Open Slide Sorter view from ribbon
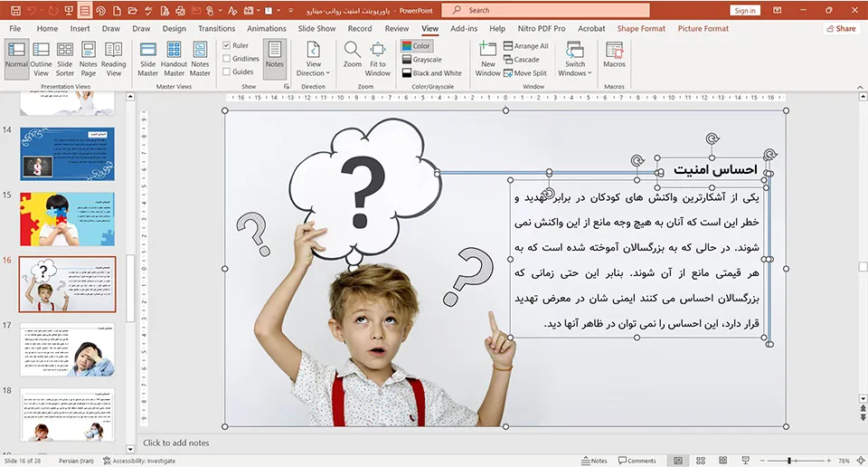The width and height of the screenshot is (868, 467). [65, 59]
